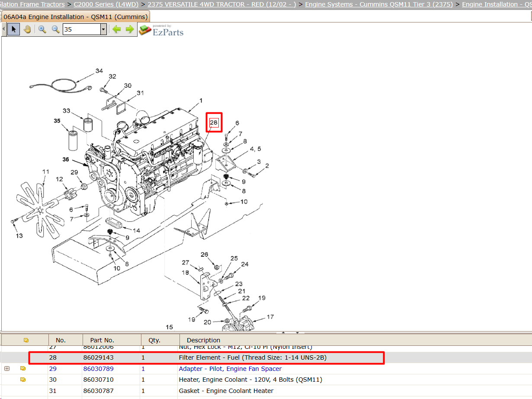Sort by the Qty. column header

pyautogui.click(x=154, y=340)
